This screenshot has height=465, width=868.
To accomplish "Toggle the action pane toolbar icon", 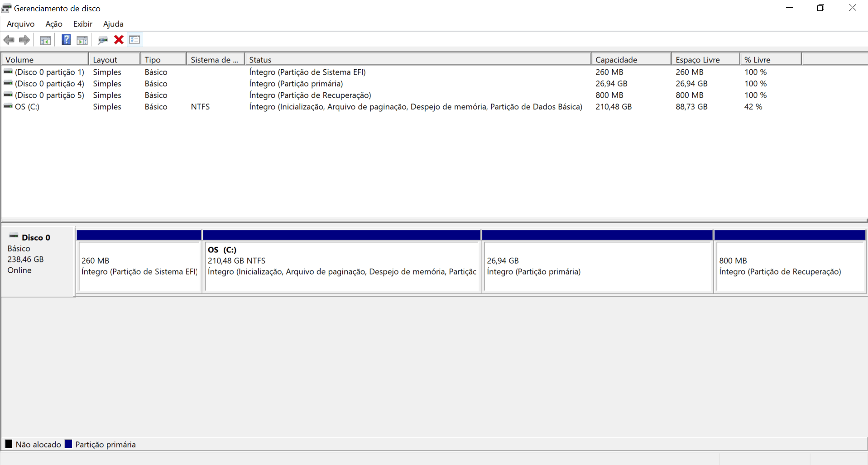I will pyautogui.click(x=82, y=40).
